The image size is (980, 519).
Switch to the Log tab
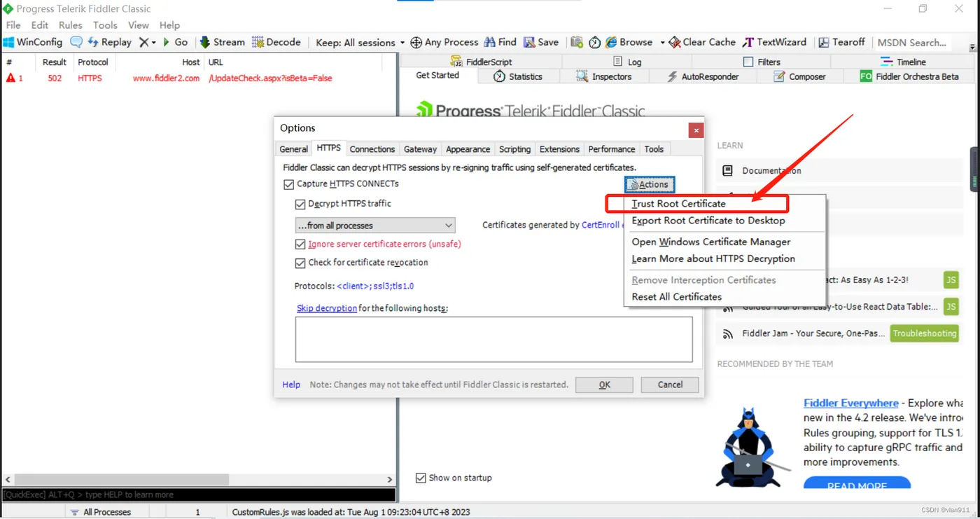coord(627,62)
